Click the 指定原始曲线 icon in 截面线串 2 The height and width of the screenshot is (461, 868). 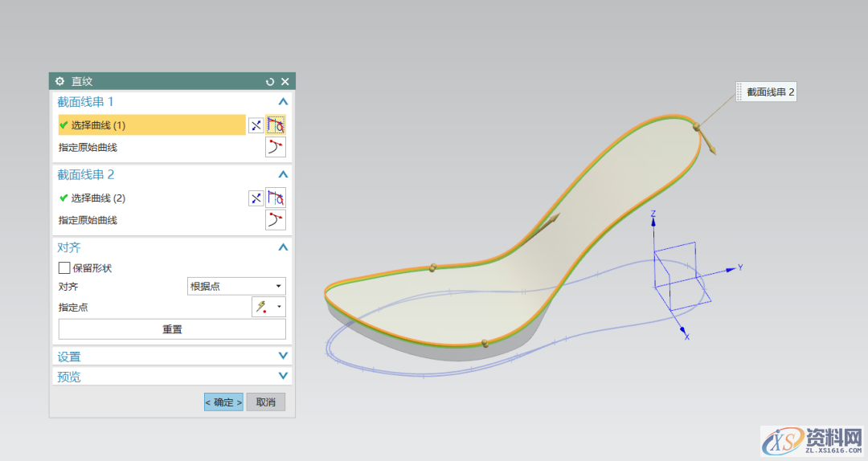276,220
